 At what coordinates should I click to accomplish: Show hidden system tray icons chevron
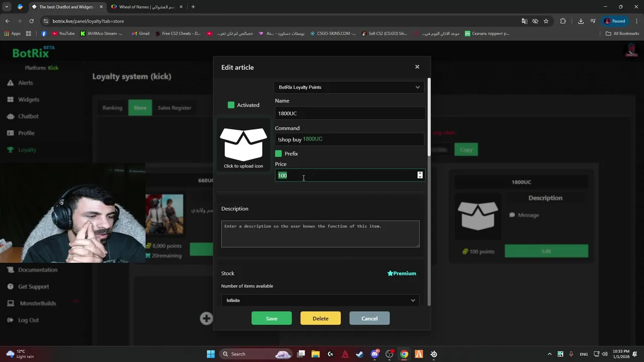pyautogui.click(x=549, y=354)
